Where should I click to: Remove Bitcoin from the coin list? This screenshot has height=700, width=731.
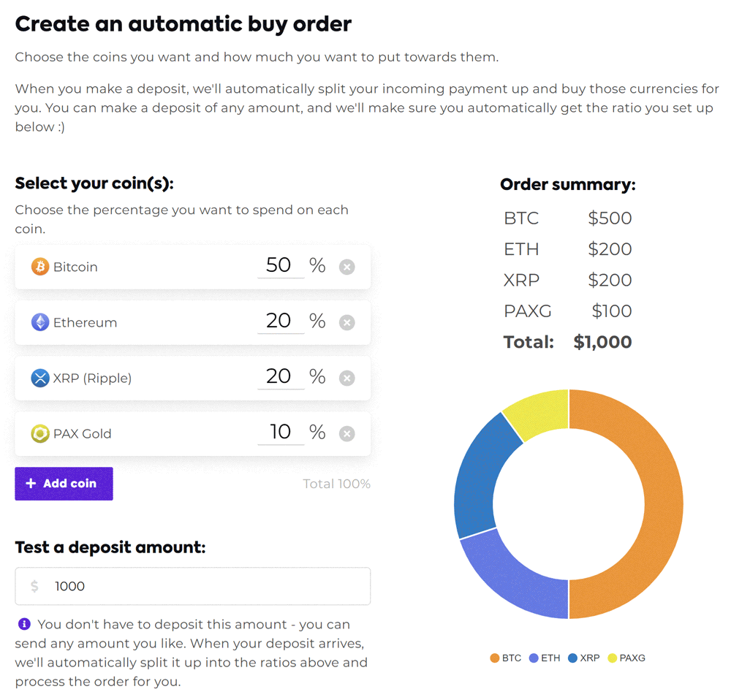tap(347, 267)
